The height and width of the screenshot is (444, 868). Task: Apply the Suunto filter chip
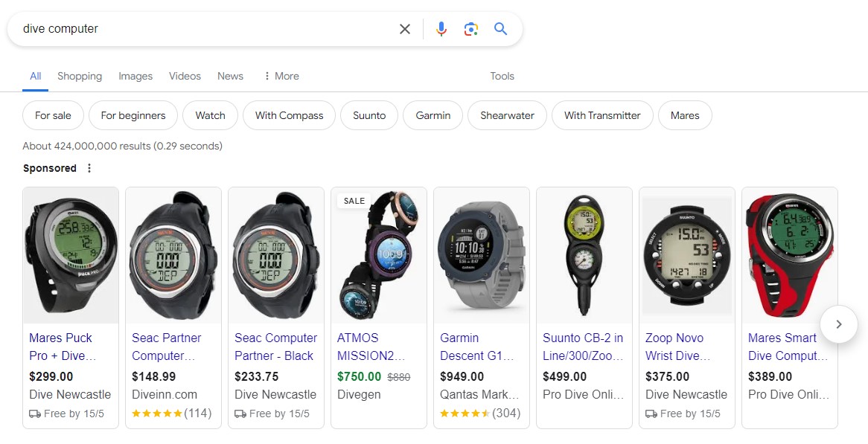click(369, 115)
